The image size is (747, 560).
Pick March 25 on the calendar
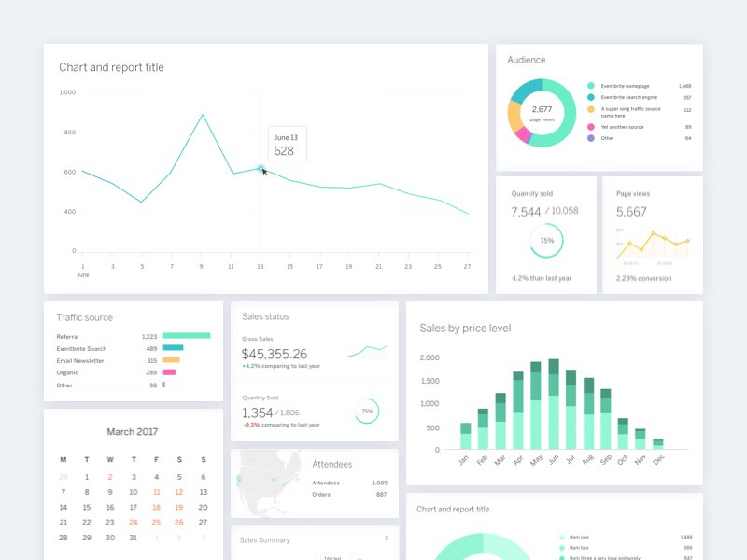coord(156,523)
